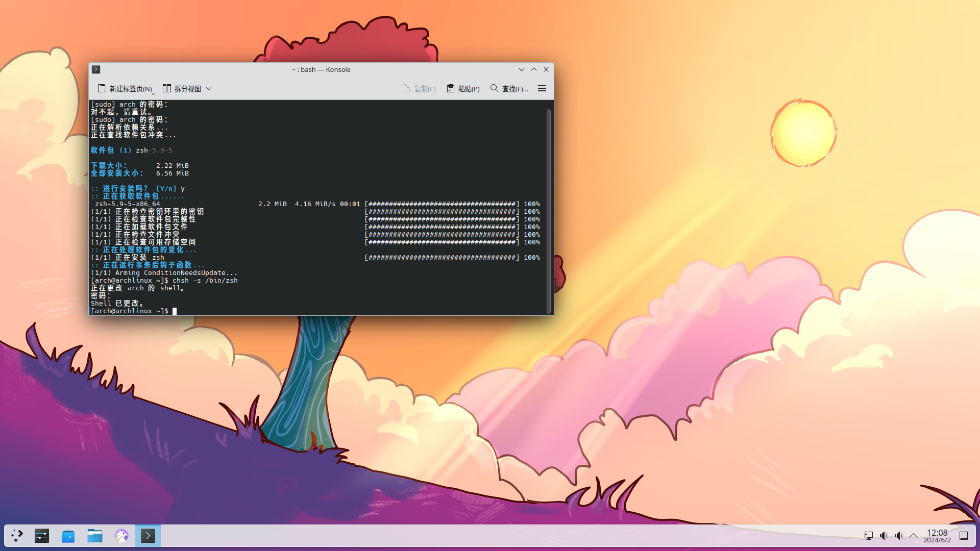Click the 'Arming ConditionNeedsUpdate...' line
Image resolution: width=980 pixels, height=551 pixels.
click(177, 273)
